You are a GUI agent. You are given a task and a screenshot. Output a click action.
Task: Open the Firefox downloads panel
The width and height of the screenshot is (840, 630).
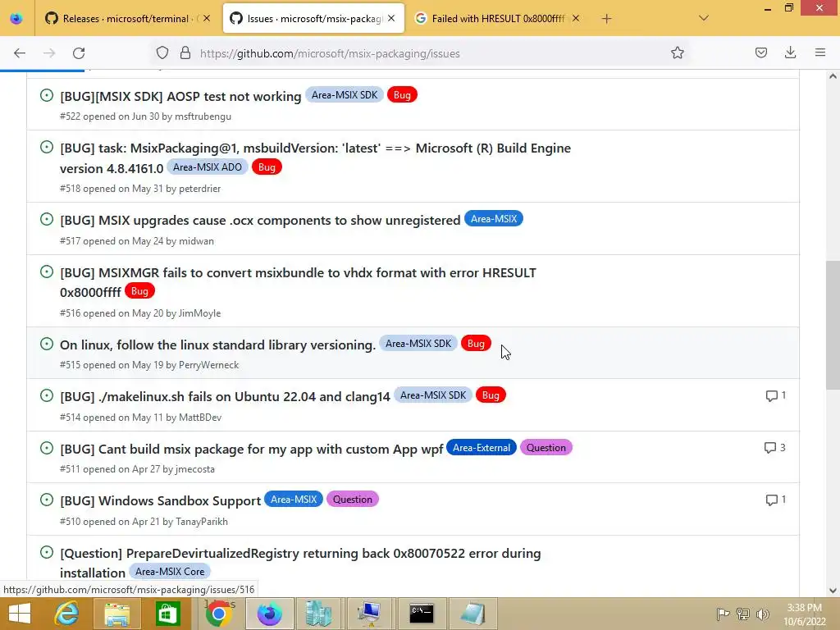pyautogui.click(x=790, y=52)
